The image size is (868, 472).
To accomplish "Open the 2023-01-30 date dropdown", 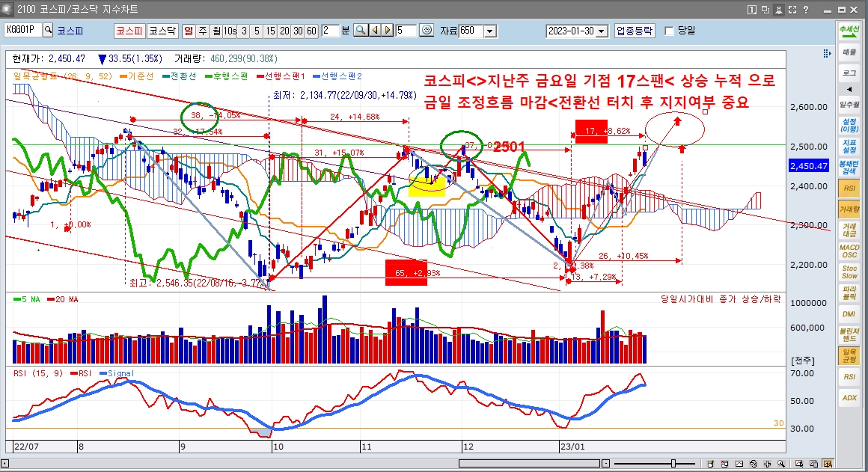I will pyautogui.click(x=600, y=31).
